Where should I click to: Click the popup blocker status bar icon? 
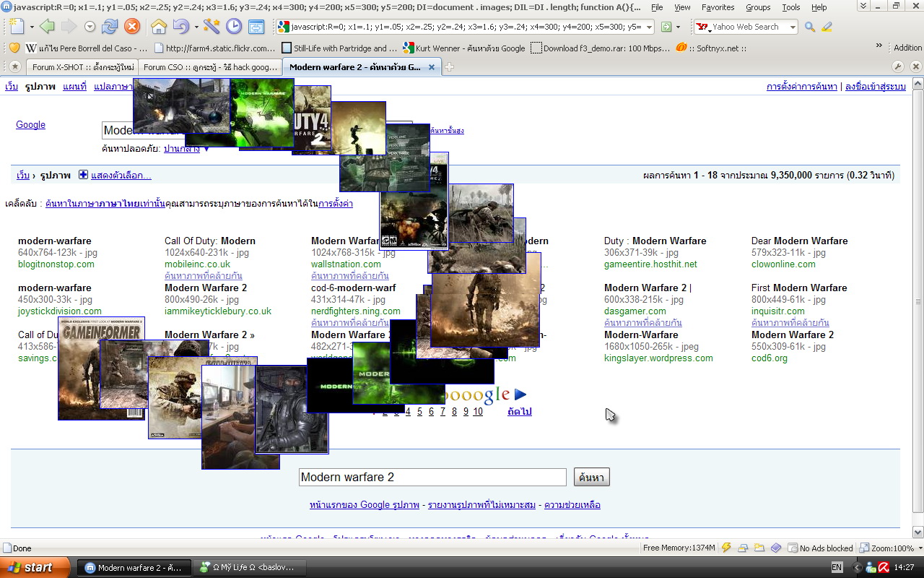[743, 548]
